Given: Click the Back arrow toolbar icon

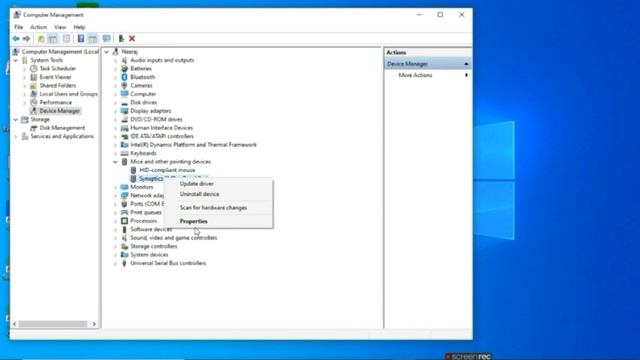Looking at the screenshot, I should click(x=16, y=39).
